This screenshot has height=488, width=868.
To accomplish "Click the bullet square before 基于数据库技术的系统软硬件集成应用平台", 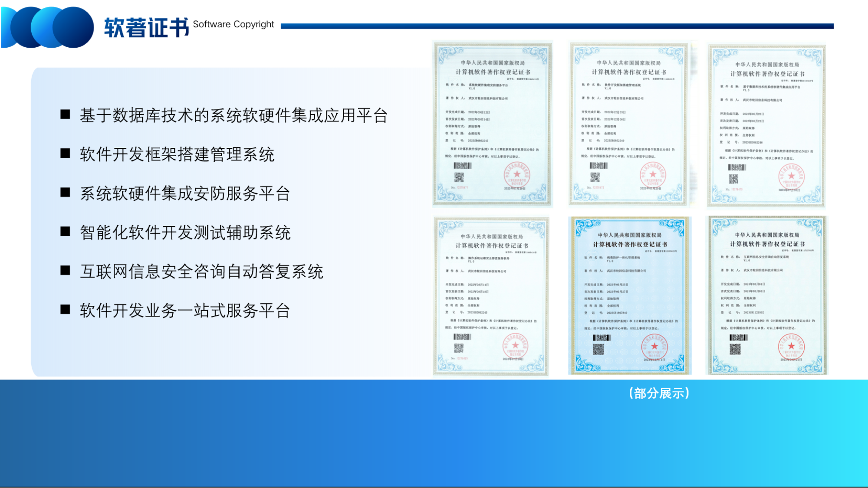I will tap(66, 115).
